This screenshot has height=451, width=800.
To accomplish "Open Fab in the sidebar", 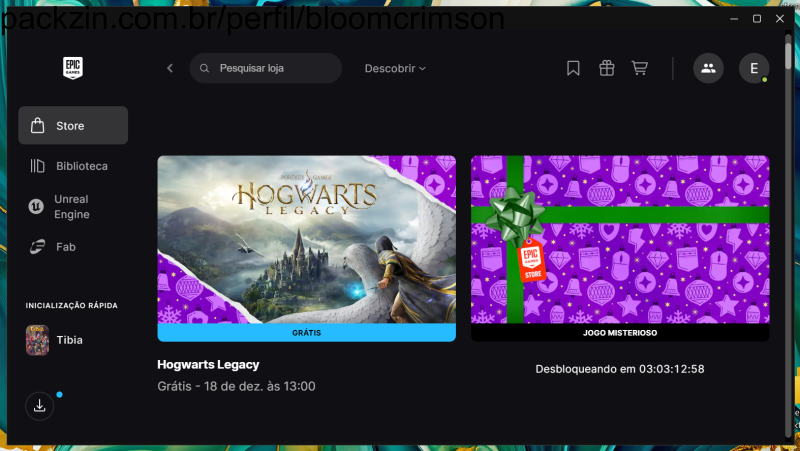I will click(67, 246).
